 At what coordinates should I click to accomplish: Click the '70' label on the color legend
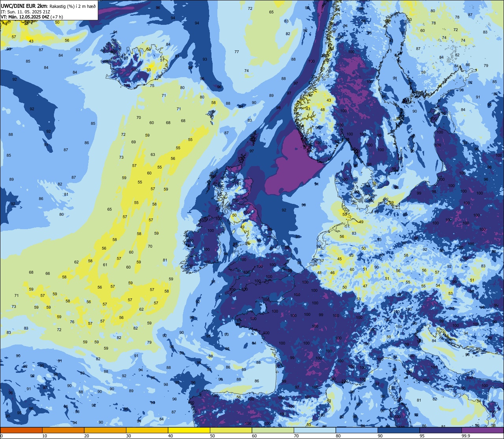coord(296,436)
